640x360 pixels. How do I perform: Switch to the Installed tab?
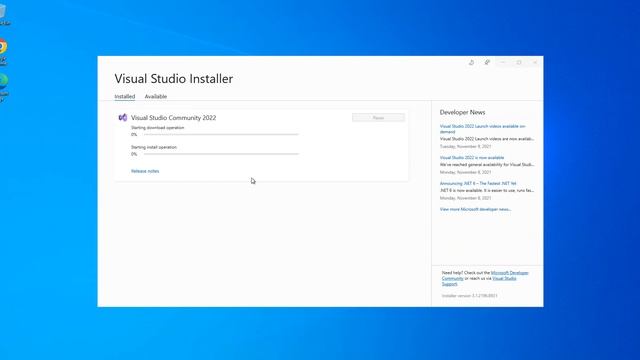pos(124,96)
